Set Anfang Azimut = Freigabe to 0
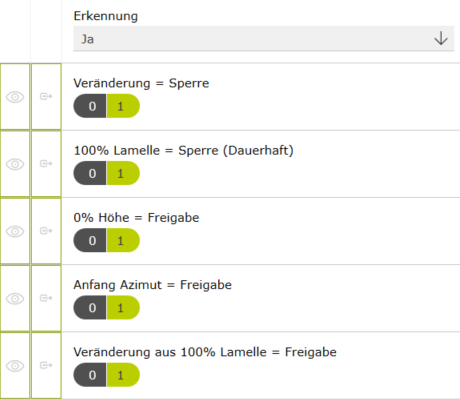The width and height of the screenshot is (460, 399). tap(90, 307)
